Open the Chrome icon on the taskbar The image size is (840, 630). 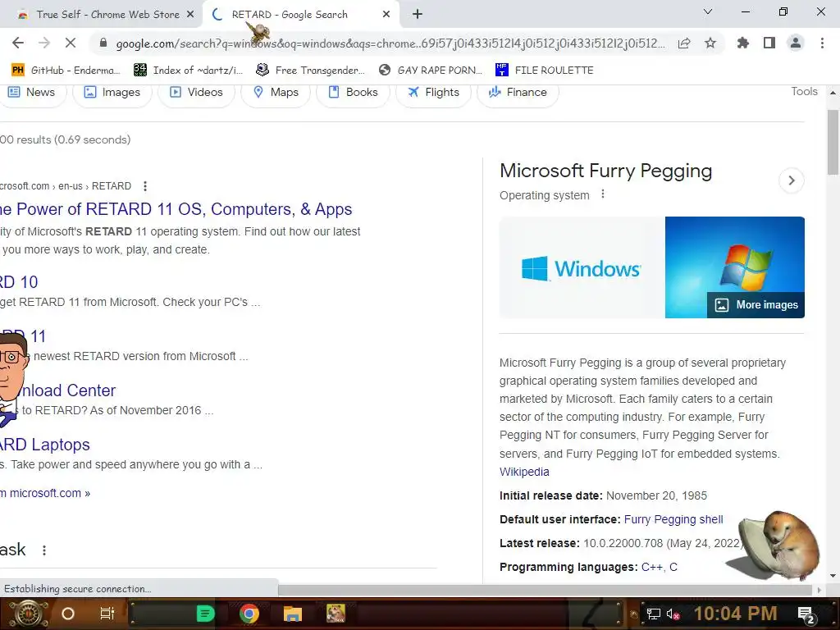(x=249, y=614)
